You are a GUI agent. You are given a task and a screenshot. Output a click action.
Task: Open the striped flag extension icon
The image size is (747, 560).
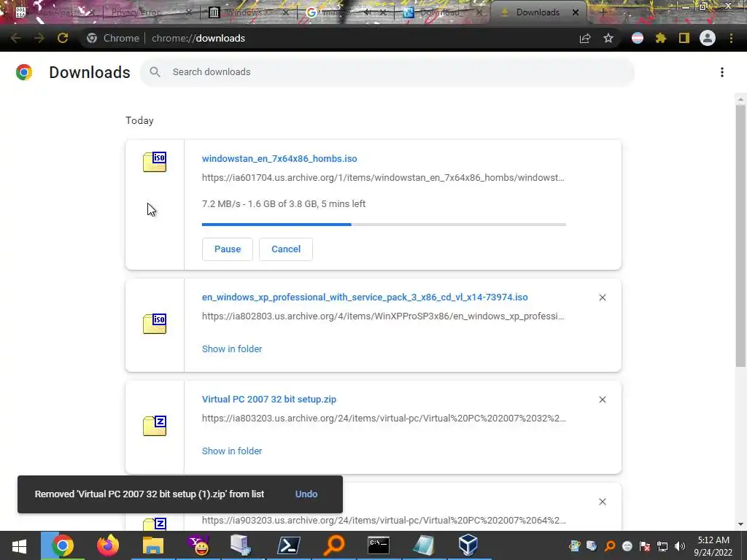(638, 38)
